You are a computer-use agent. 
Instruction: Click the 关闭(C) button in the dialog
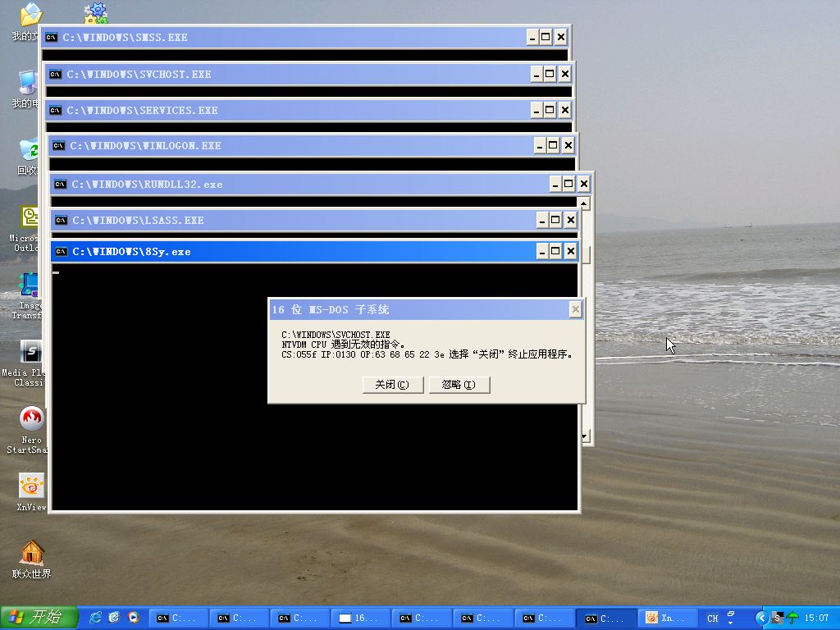click(392, 385)
